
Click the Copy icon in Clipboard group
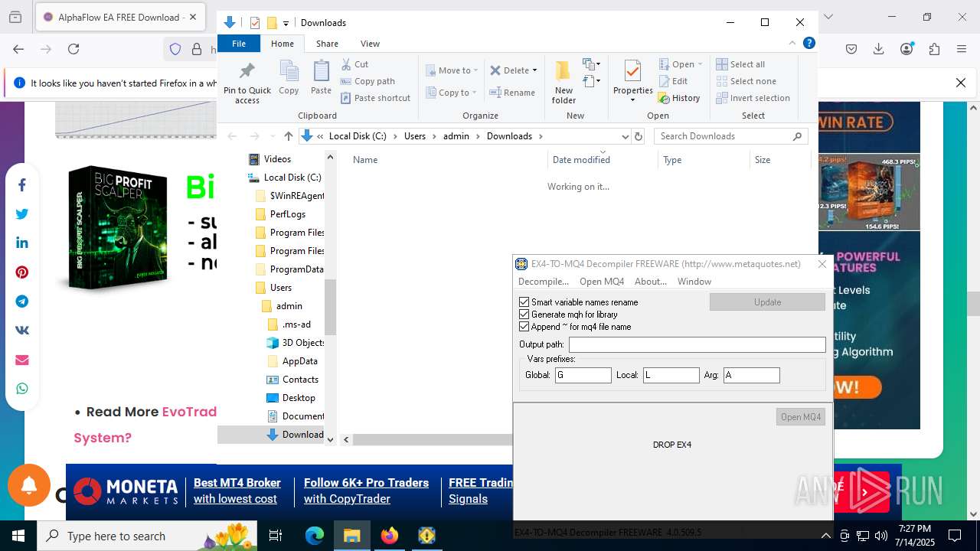point(289,71)
